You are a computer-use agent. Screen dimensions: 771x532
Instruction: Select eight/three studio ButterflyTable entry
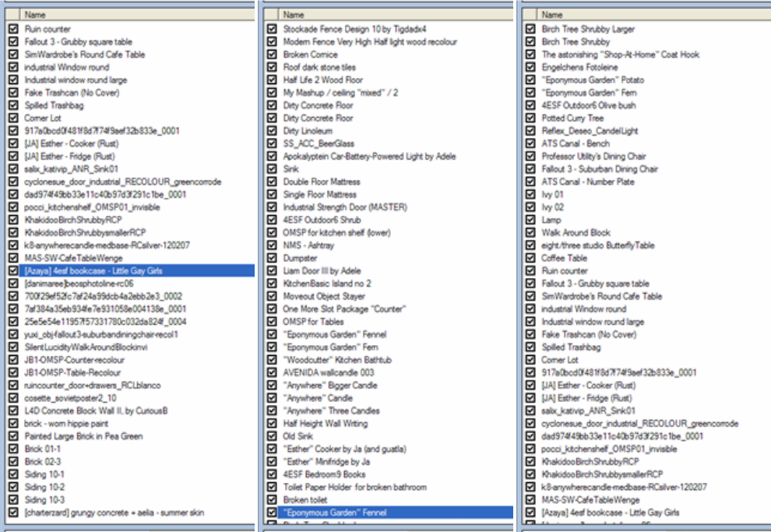(x=598, y=245)
